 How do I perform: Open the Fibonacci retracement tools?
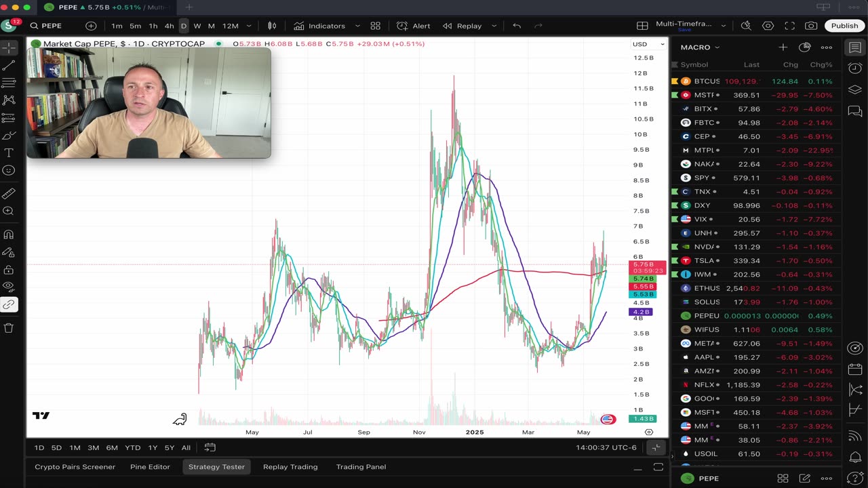click(x=9, y=83)
